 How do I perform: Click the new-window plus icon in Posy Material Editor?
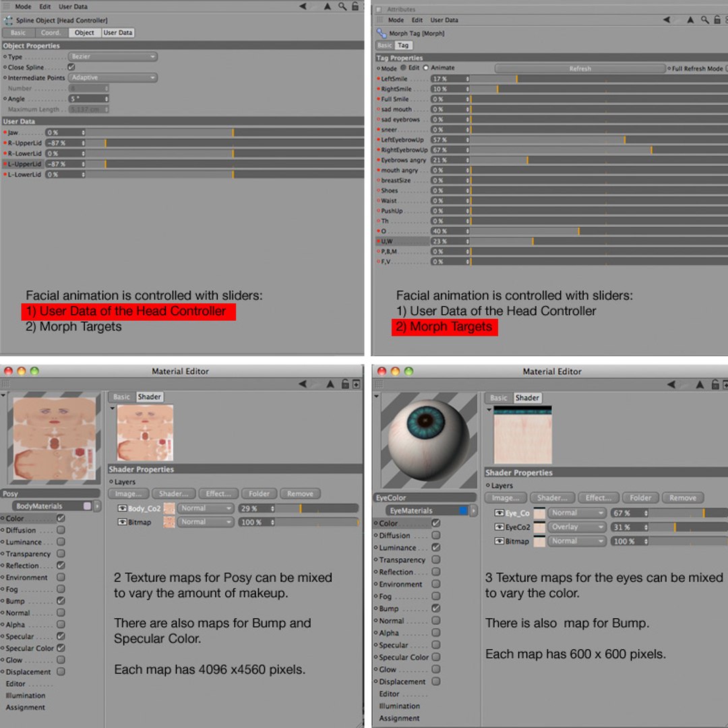click(356, 384)
